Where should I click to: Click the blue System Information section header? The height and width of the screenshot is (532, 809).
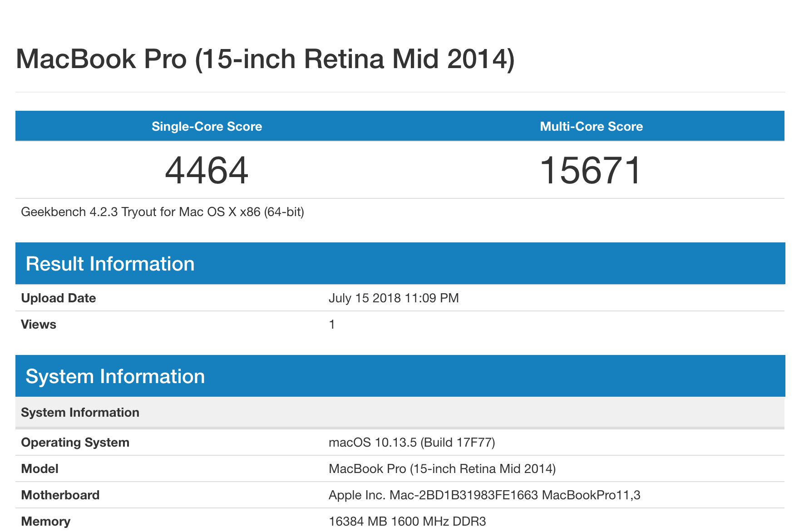coord(115,376)
